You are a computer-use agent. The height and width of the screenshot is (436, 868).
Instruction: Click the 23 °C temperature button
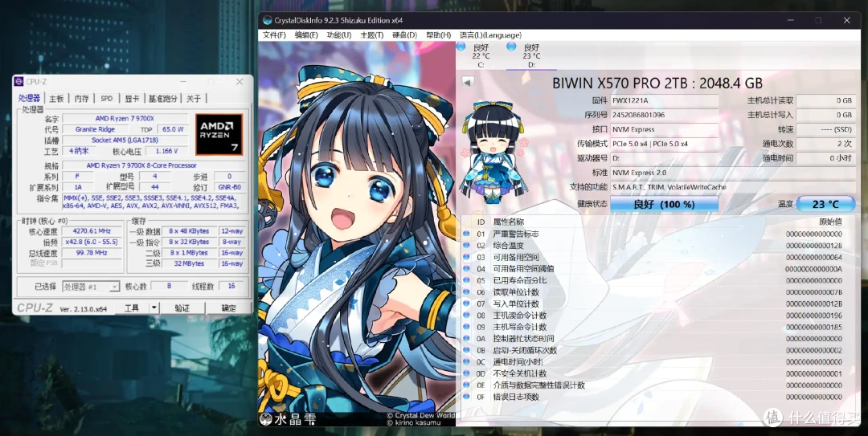point(825,204)
